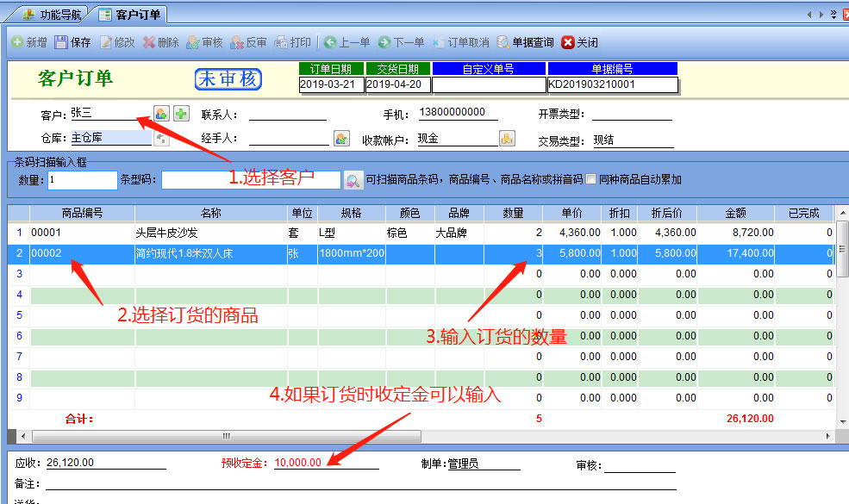This screenshot has width=849, height=504.
Task: Click the 条型码 barcode input field
Action: (250, 180)
